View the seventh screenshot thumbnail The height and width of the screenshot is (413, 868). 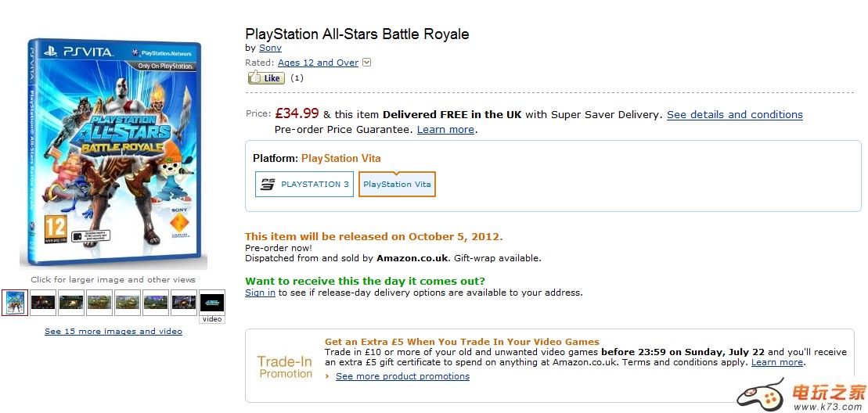[x=184, y=302]
